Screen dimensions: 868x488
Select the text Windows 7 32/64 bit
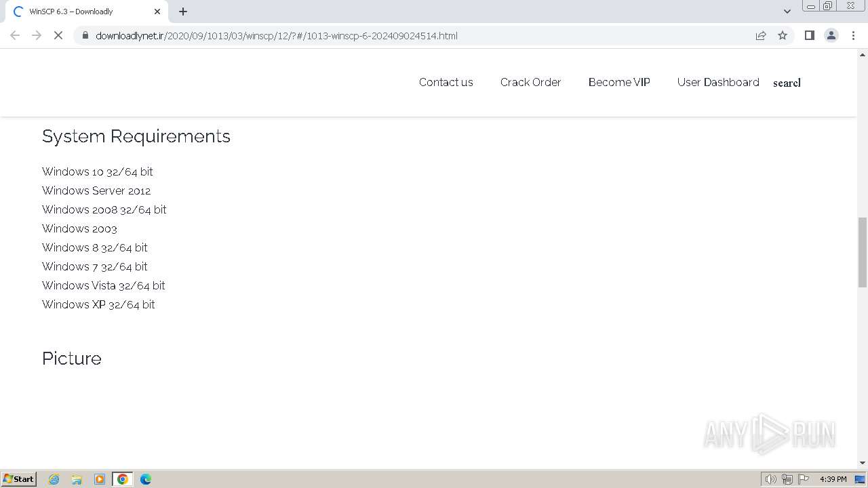[95, 266]
